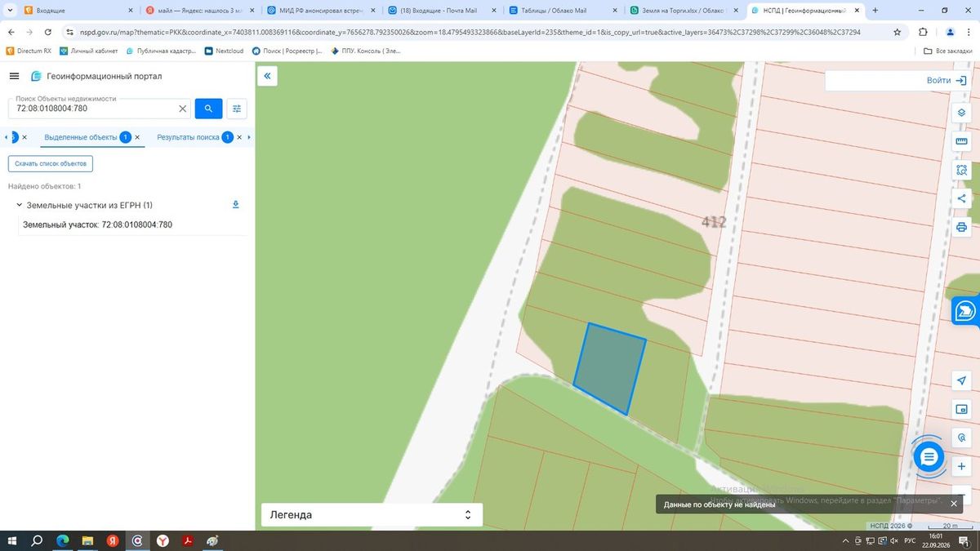Open search filter settings icon

click(237, 108)
